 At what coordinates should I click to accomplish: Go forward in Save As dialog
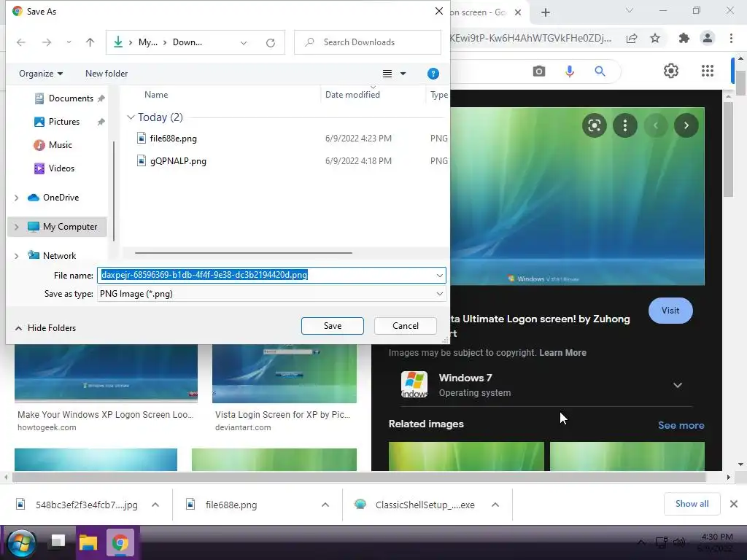click(46, 42)
